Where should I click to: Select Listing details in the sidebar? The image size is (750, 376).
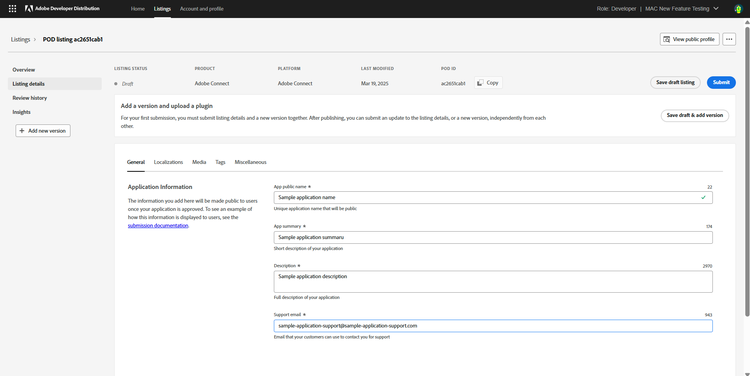(55, 84)
